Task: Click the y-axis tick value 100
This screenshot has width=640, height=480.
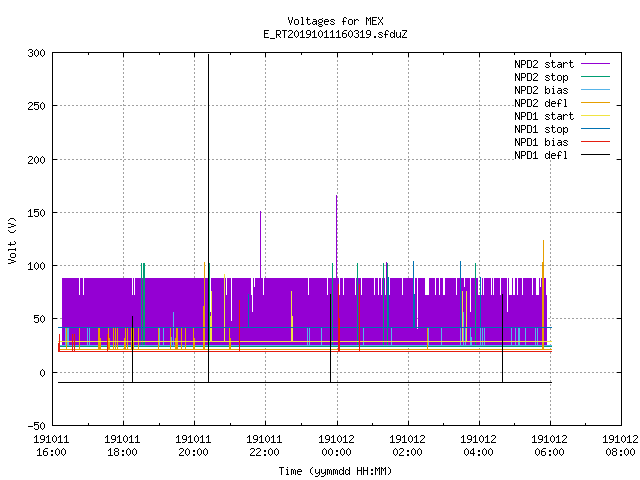Action: coord(36,266)
